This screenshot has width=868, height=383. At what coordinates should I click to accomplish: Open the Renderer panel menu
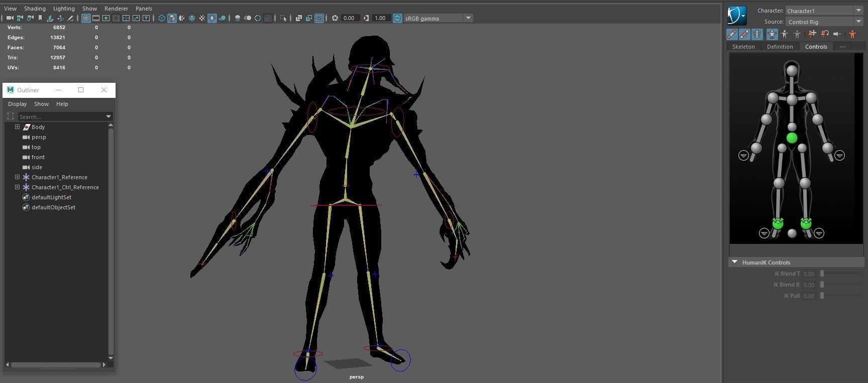(116, 9)
